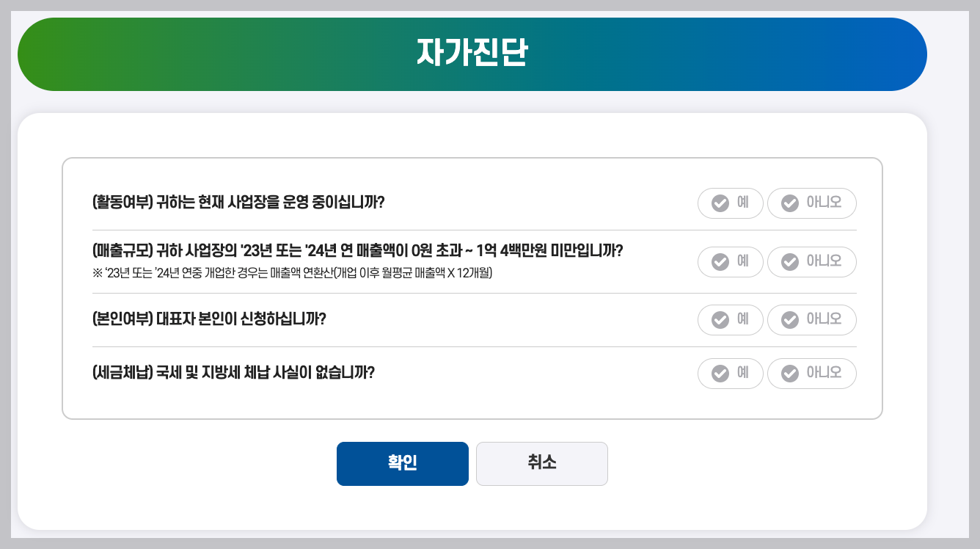Screen dimensions: 980x549
Task: Click the check icon in 아니오 button for 매출규모
Action: point(790,262)
